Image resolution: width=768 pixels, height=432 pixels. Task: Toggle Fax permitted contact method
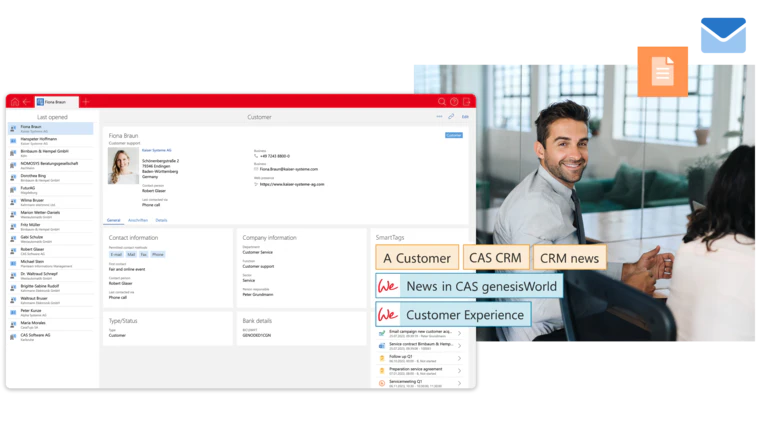pyautogui.click(x=144, y=255)
